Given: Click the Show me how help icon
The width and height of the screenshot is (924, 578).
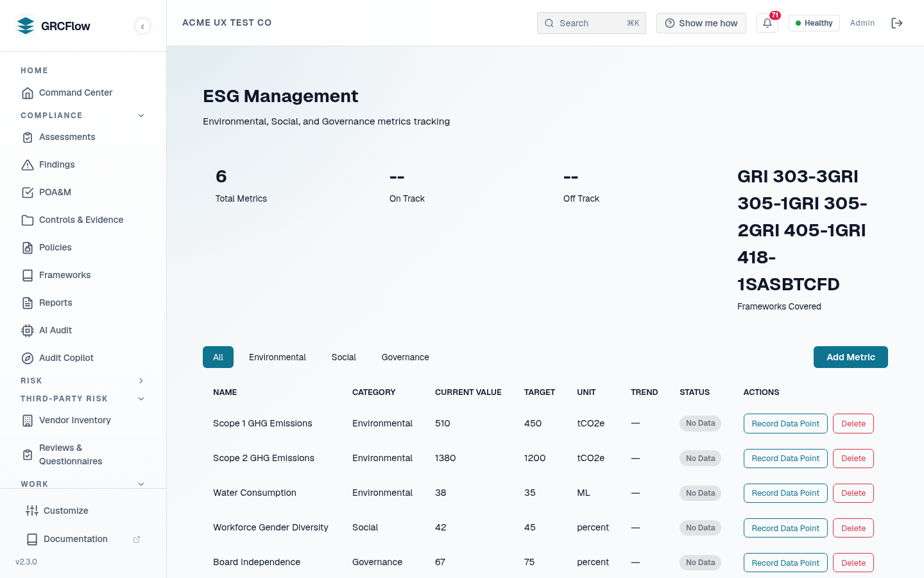Looking at the screenshot, I should point(670,23).
